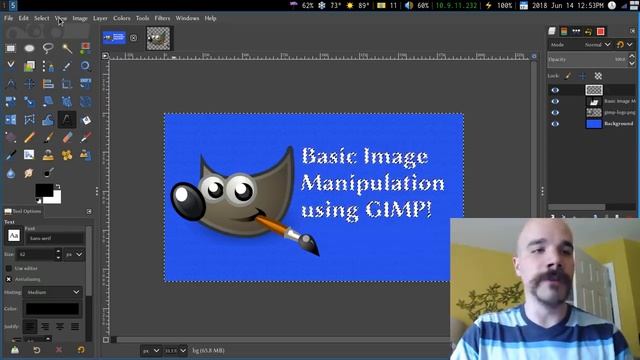Screen dimensions: 640x360
Task: Select the Healing tool
Action: [67, 155]
